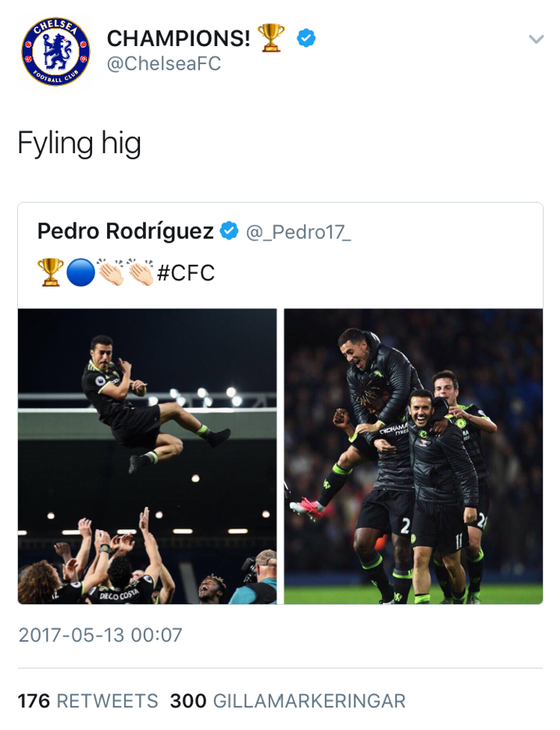Click the Chelsea FC crest avatar
Screen dimensions: 560x730
[55, 52]
